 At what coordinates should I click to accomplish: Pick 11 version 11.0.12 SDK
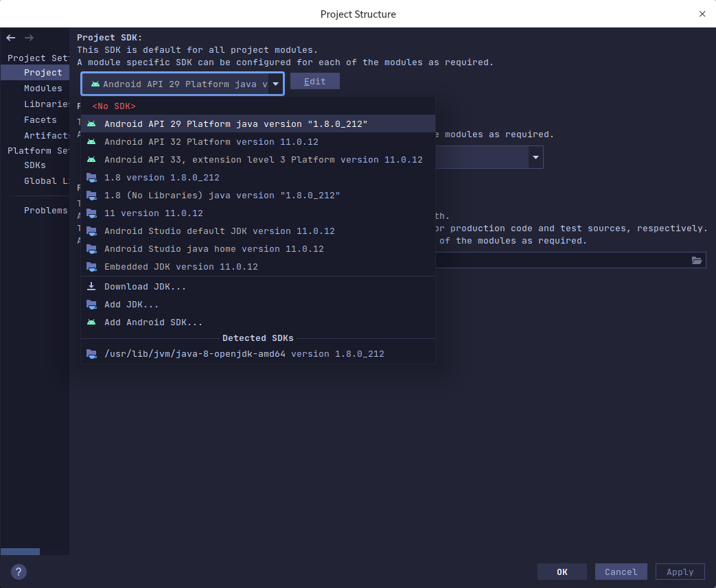pos(258,213)
